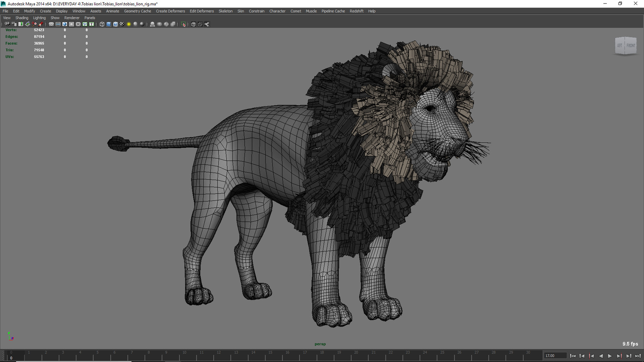Click the green dashed selection highlight icon
The width and height of the screenshot is (644, 362).
(x=183, y=24)
